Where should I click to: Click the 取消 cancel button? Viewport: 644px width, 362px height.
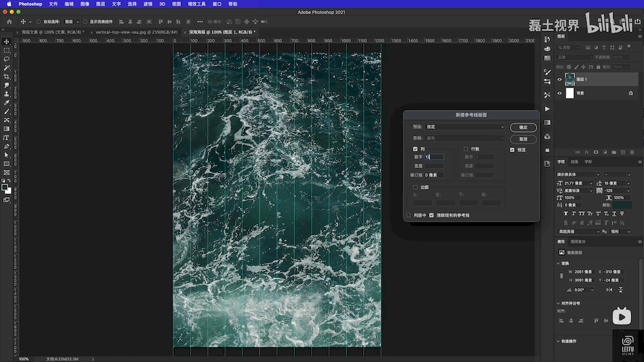point(523,139)
